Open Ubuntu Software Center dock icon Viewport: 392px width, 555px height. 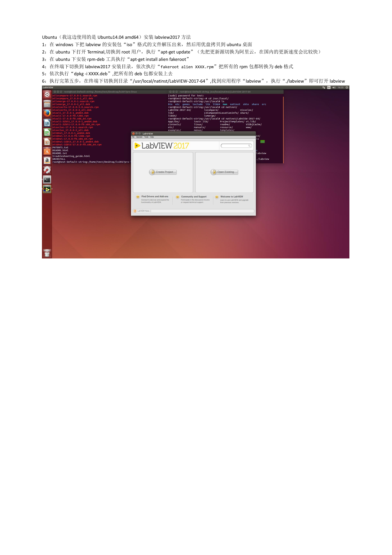tap(47, 151)
